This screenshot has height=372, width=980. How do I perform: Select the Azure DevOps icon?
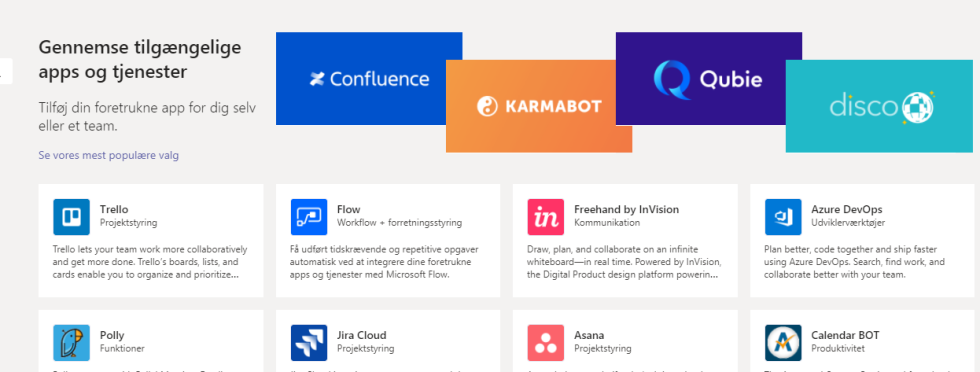[x=783, y=217]
